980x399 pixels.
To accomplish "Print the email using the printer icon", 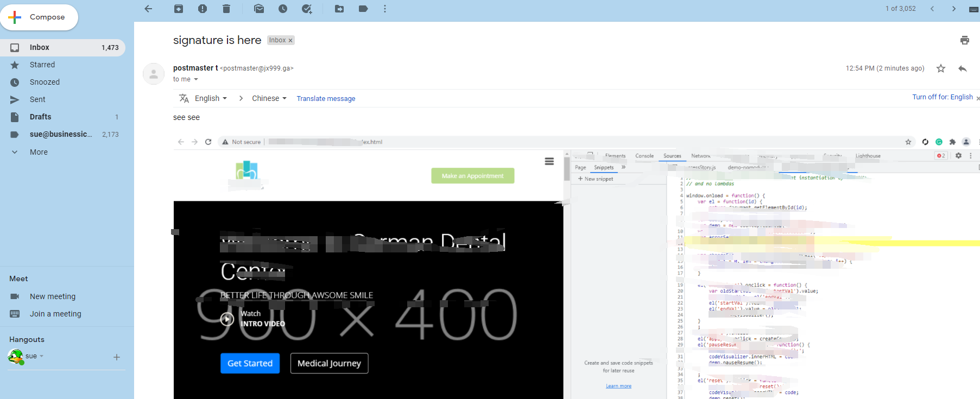I will (964, 40).
